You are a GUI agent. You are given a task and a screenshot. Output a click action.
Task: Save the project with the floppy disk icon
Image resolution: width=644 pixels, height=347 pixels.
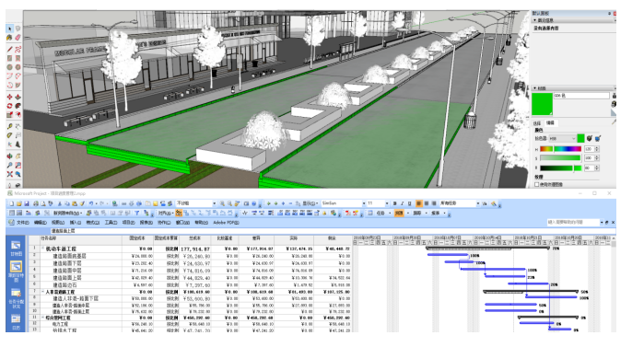pos(27,203)
